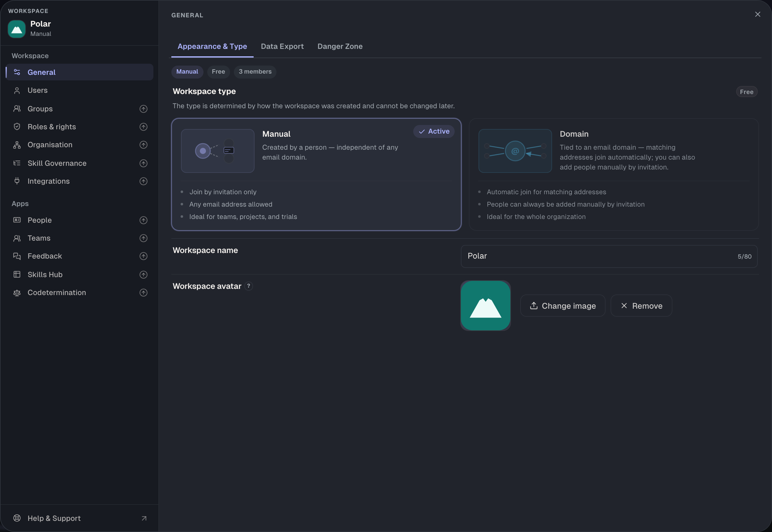The height and width of the screenshot is (532, 772).
Task: Click the upgrade arrow icon beside People
Action: pyautogui.click(x=143, y=220)
